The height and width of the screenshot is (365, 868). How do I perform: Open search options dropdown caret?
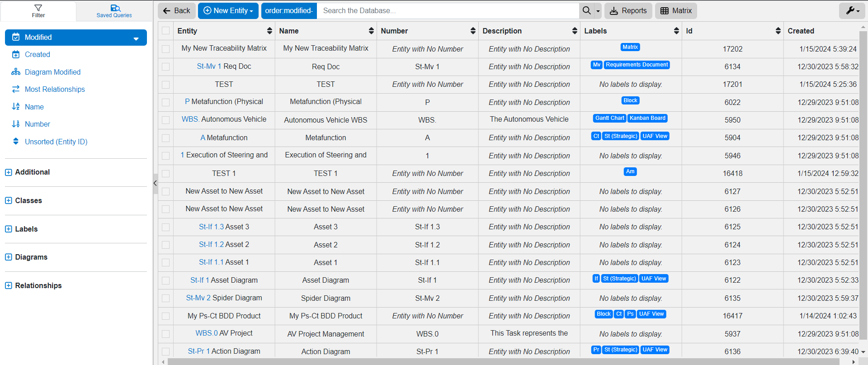[598, 11]
